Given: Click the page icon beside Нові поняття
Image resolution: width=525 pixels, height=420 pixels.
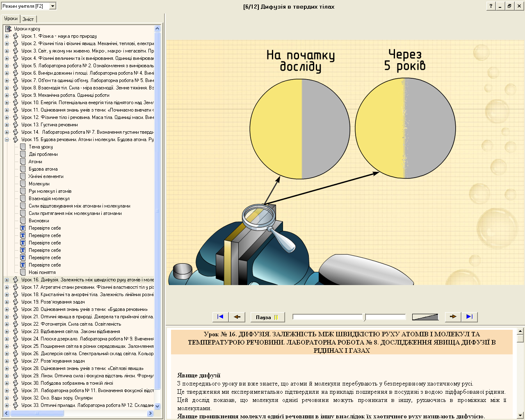Looking at the screenshot, I should (23, 272).
